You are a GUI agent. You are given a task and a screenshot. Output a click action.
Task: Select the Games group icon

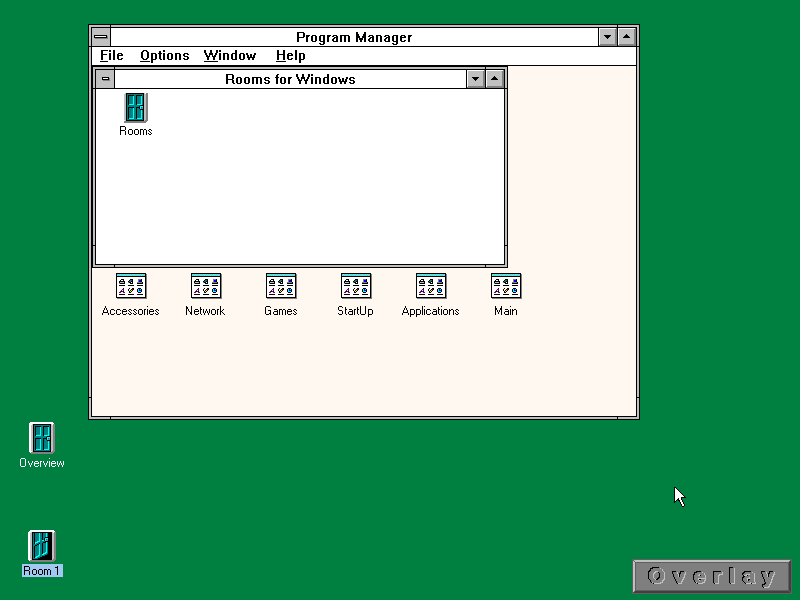[x=281, y=286]
